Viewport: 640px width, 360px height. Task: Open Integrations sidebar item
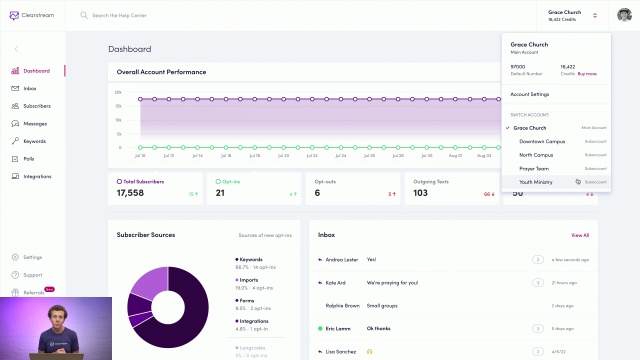(37, 176)
